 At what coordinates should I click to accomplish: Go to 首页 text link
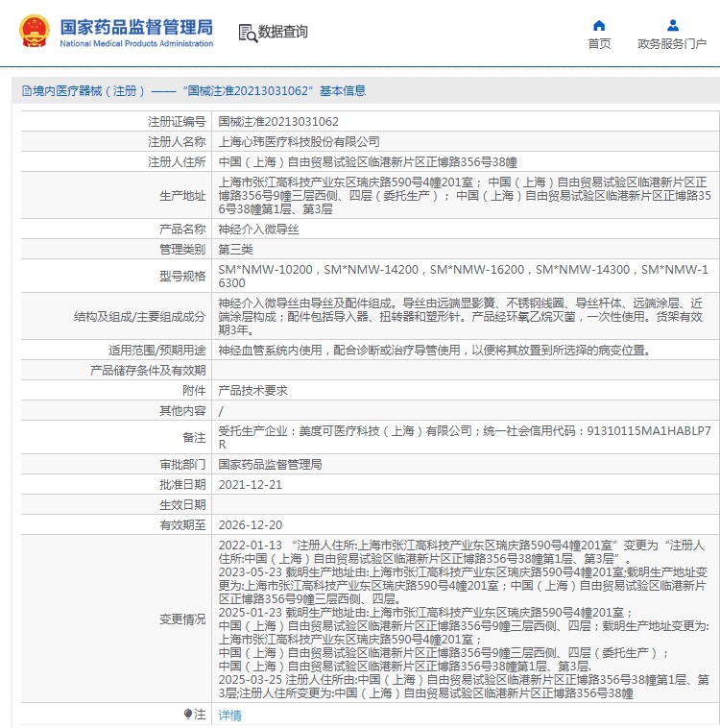point(599,43)
